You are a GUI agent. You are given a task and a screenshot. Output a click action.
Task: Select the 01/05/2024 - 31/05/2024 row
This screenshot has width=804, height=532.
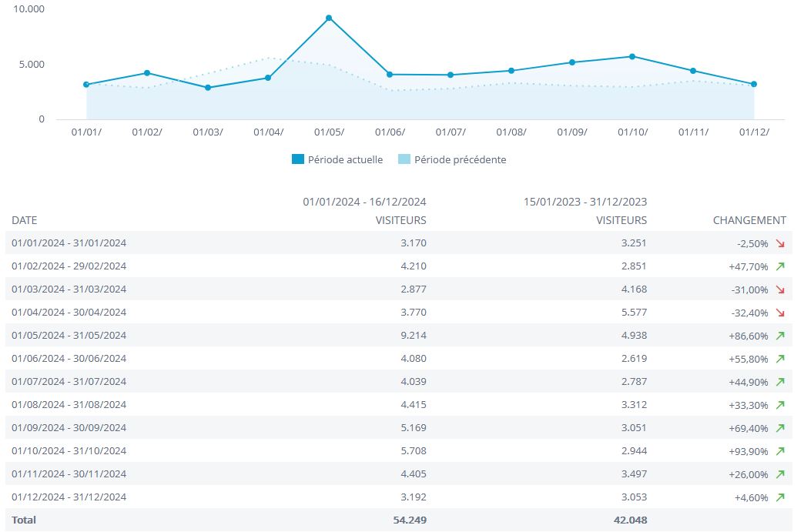point(69,336)
